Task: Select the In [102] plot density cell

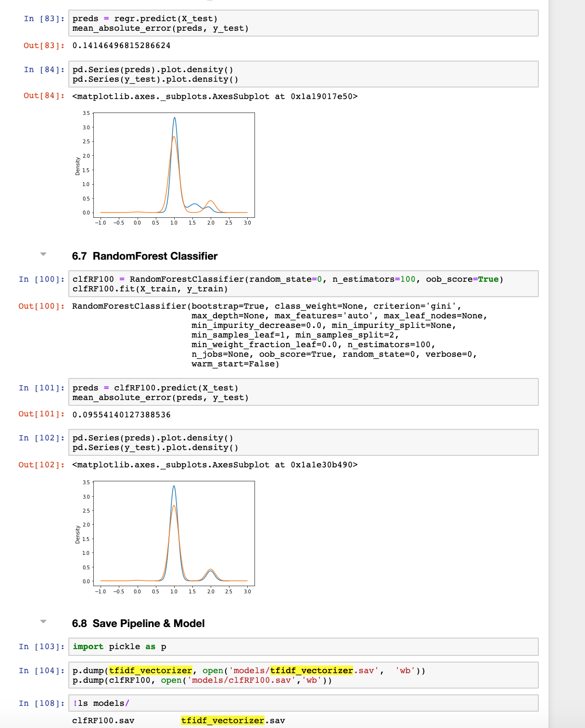Action: coord(304,442)
